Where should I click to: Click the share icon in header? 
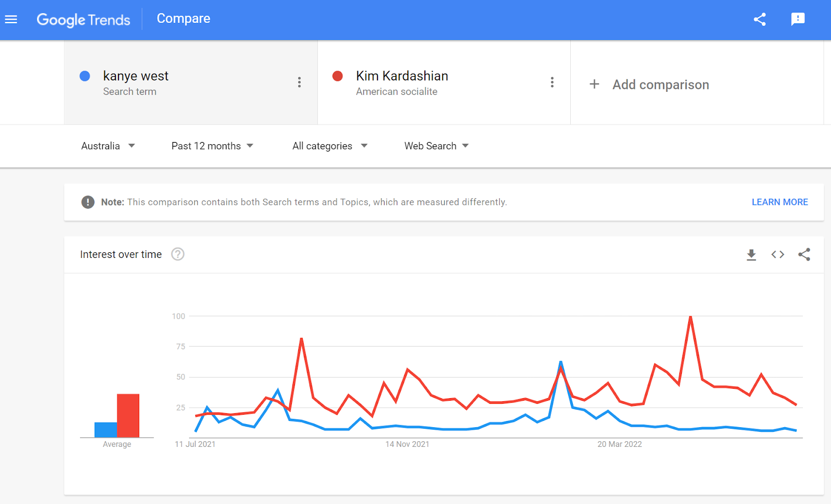[760, 20]
